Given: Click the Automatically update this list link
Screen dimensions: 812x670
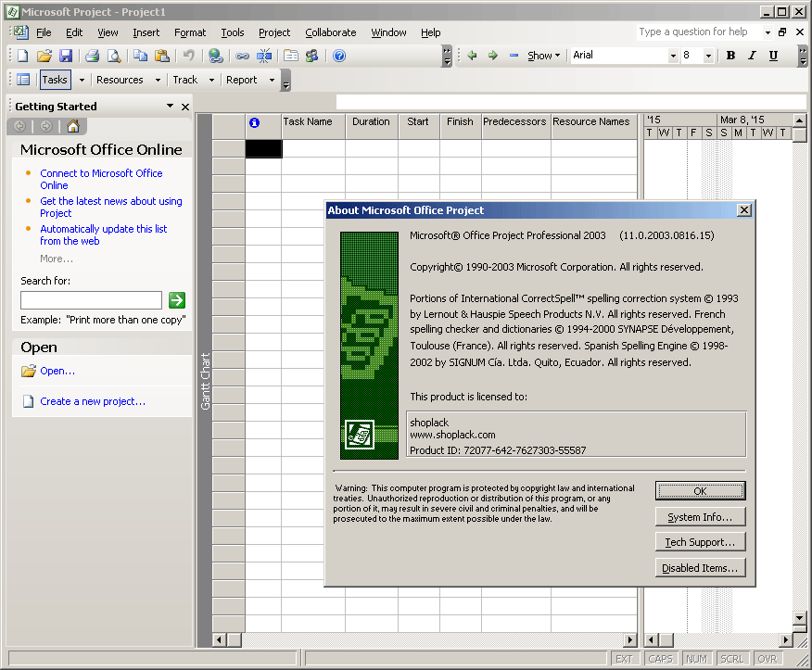Looking at the screenshot, I should (104, 234).
